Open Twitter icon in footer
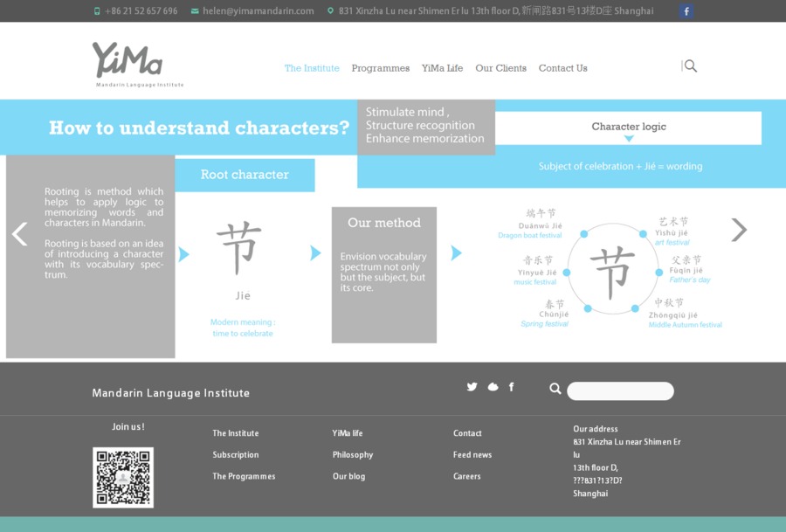This screenshot has width=786, height=532. point(472,387)
